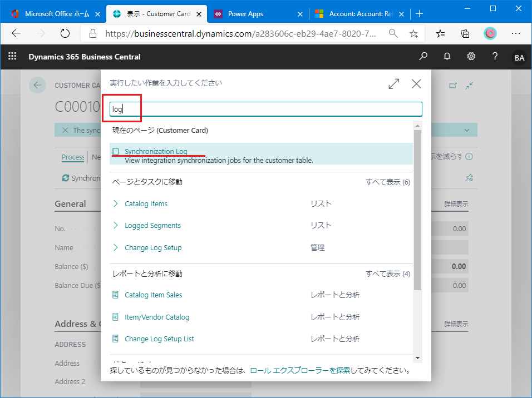Go back in the browser
The width and height of the screenshot is (532, 398).
coord(16,33)
